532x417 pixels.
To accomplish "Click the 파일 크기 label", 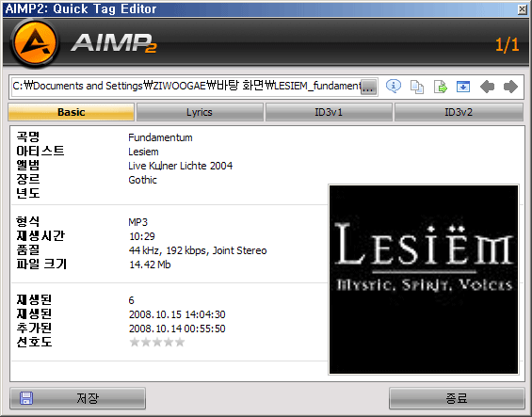I will pos(41,264).
